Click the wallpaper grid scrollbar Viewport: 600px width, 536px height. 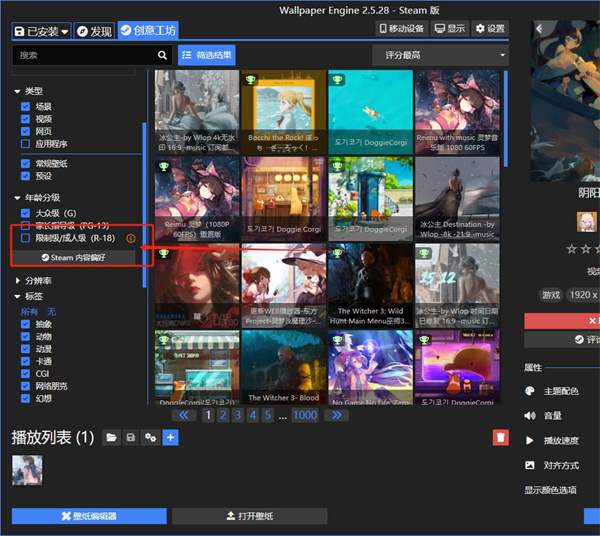(506, 119)
